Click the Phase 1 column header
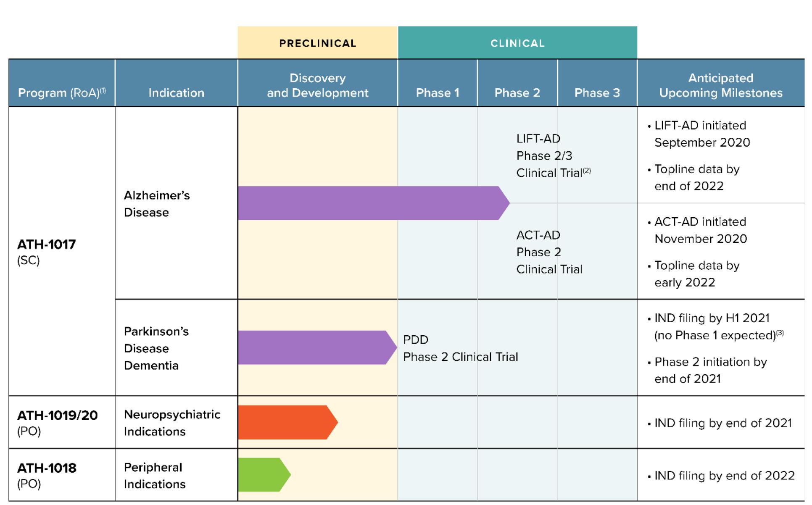Screen dimensions: 812x505 pyautogui.click(x=437, y=92)
